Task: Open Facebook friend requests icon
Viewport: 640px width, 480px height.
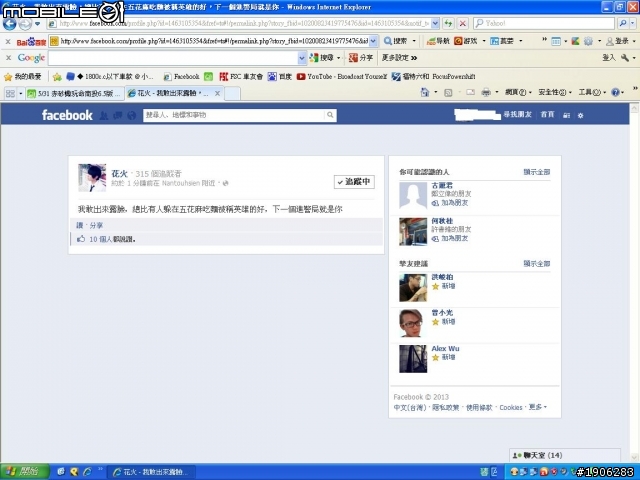Action: coord(104,116)
